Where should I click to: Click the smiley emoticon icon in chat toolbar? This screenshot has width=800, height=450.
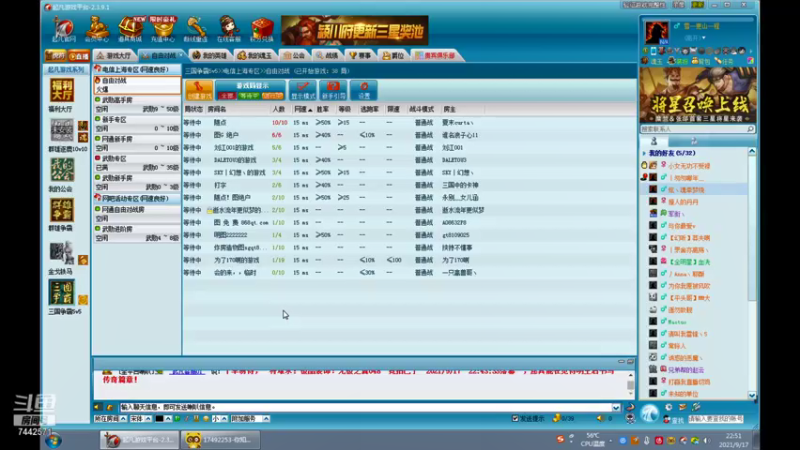[206, 418]
